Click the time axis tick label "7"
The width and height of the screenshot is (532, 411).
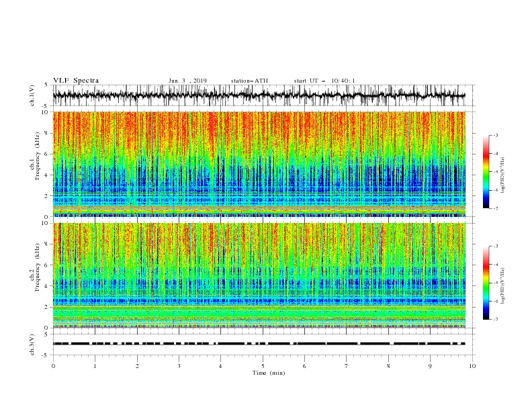click(347, 366)
